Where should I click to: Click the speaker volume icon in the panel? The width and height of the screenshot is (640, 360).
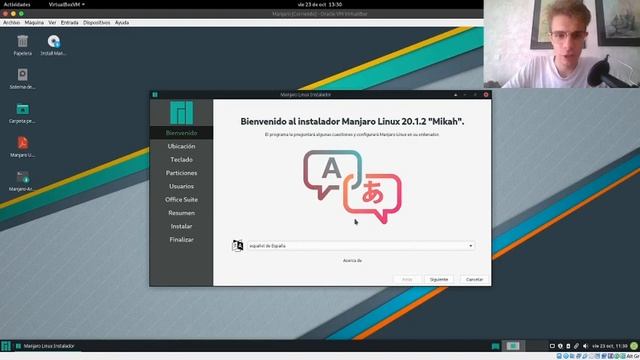pyautogui.click(x=585, y=346)
